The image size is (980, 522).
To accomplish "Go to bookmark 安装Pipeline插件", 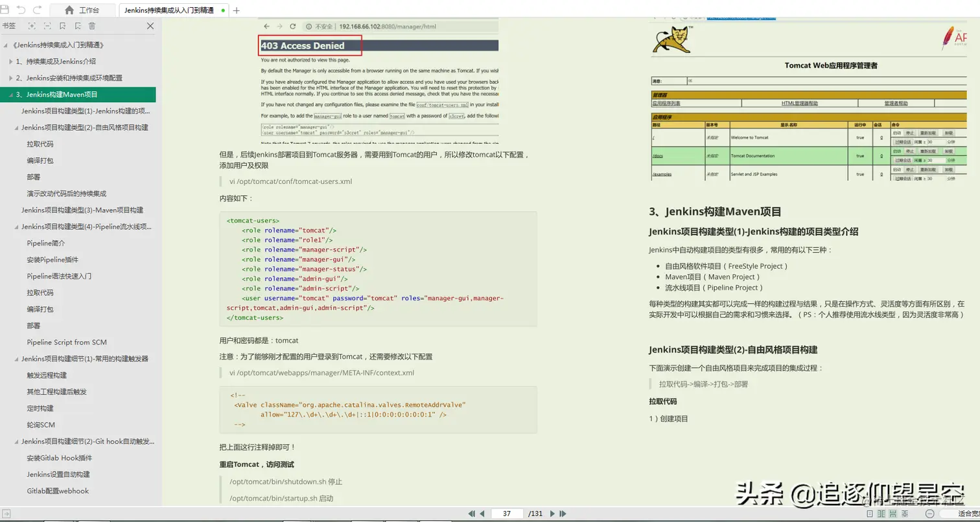I will [x=52, y=260].
